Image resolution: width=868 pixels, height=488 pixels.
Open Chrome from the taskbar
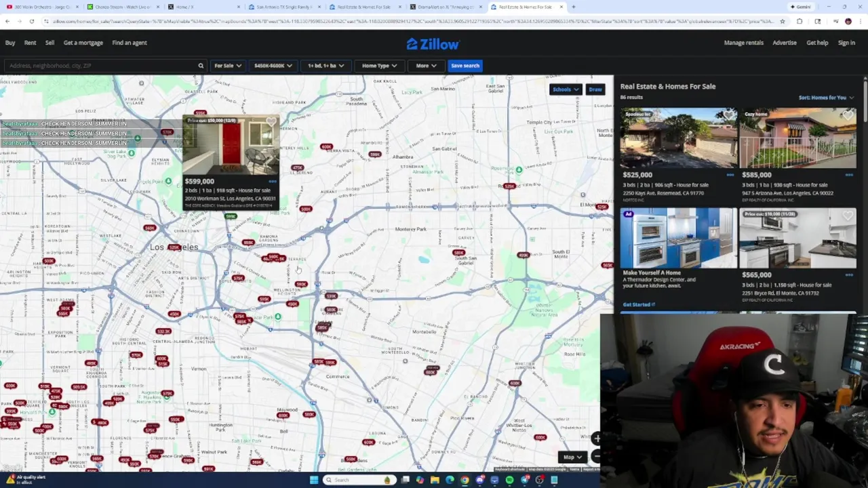pos(465,480)
